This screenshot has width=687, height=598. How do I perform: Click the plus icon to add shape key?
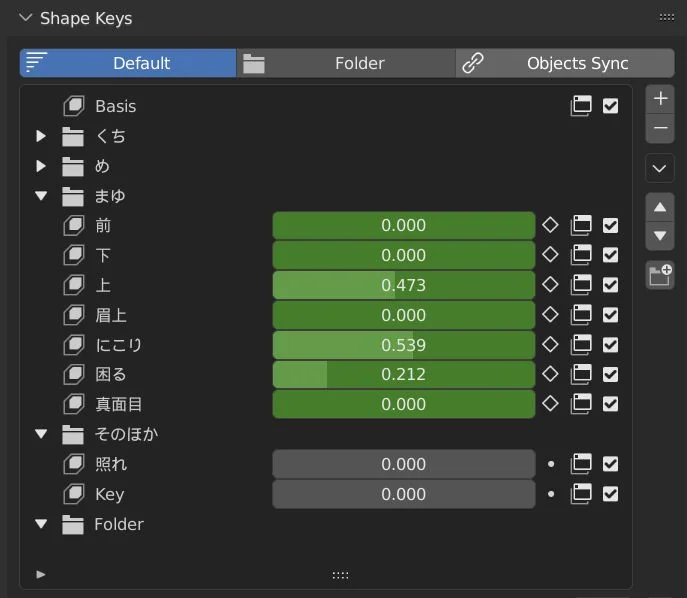pyautogui.click(x=660, y=99)
